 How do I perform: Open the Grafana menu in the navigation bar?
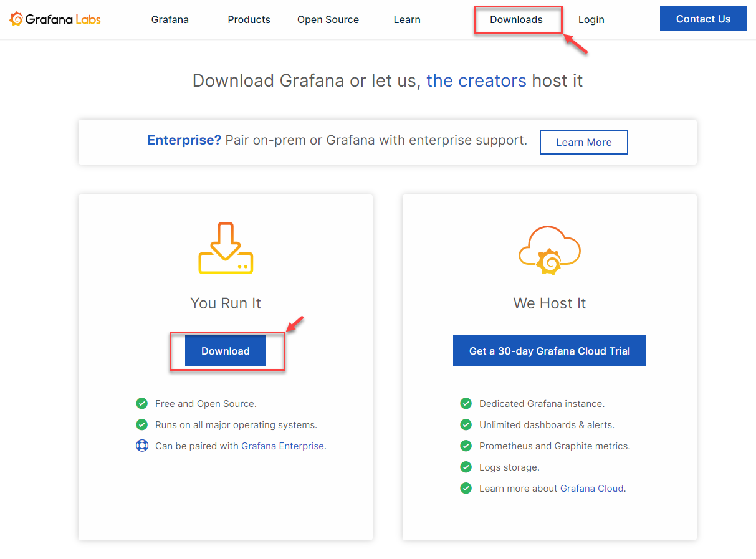tap(170, 19)
